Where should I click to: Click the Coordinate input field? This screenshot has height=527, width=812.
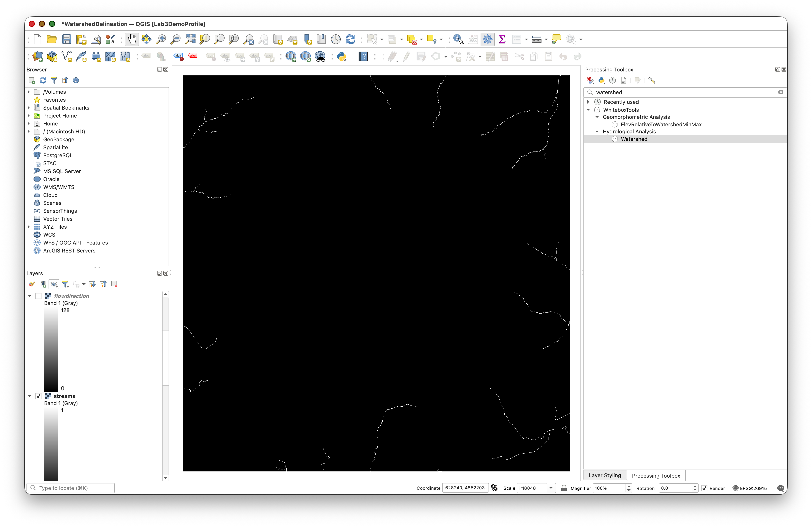coord(465,488)
